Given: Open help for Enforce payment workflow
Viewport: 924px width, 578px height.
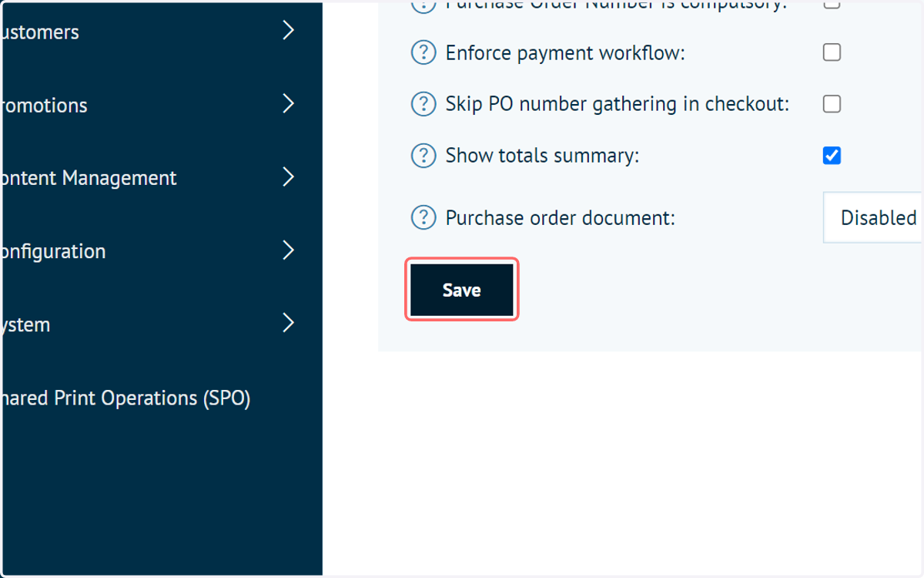Looking at the screenshot, I should (x=423, y=53).
